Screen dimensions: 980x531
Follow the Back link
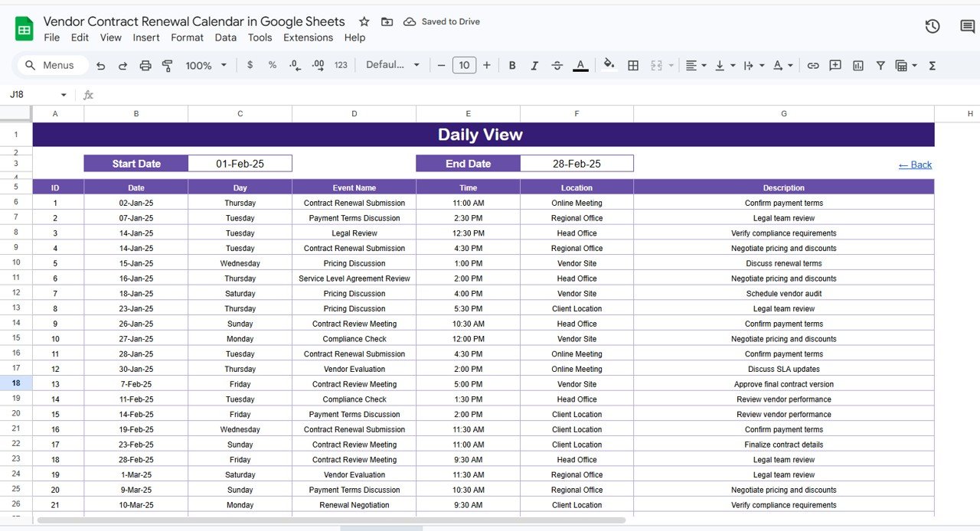tap(915, 165)
